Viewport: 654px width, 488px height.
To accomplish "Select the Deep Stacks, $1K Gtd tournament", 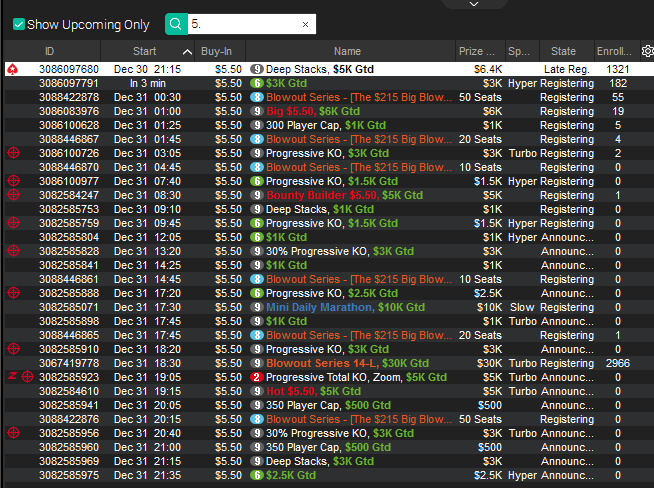I will tap(320, 209).
